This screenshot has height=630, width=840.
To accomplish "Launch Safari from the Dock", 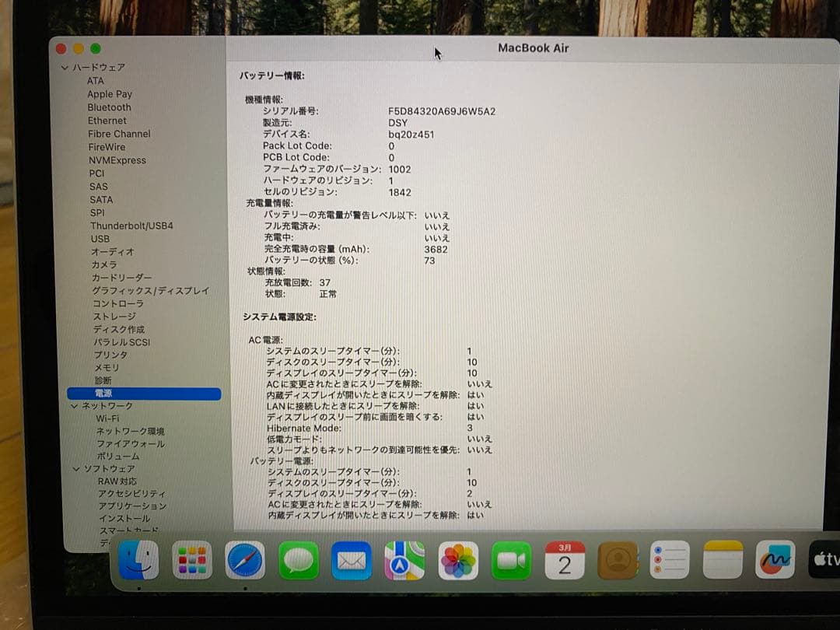I will 245,560.
